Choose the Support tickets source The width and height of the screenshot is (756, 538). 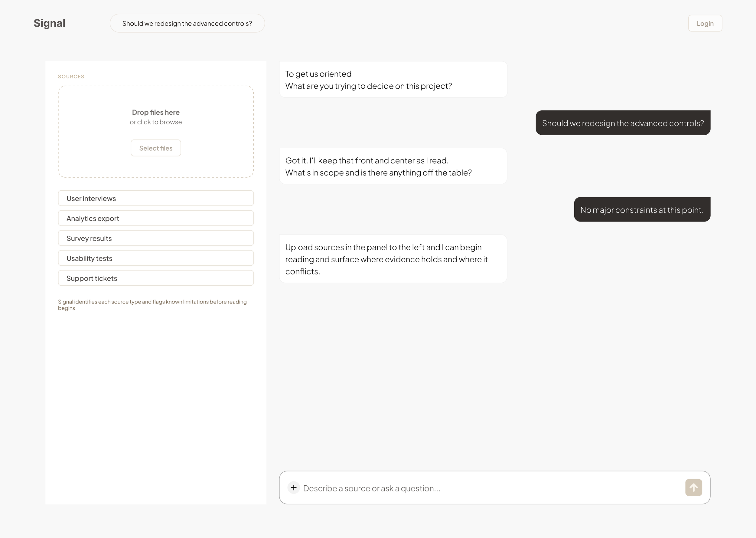click(x=156, y=278)
